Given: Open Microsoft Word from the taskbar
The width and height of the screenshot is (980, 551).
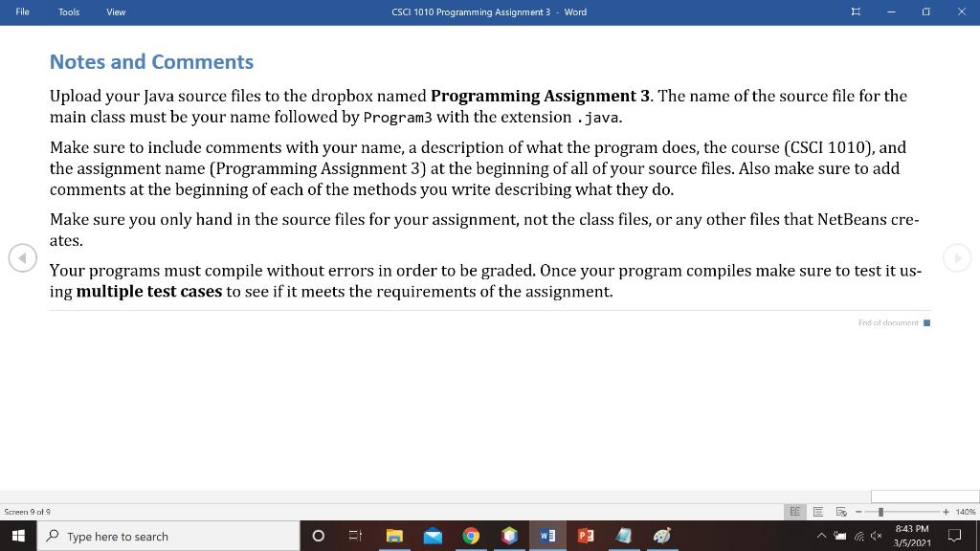Looking at the screenshot, I should 547,536.
